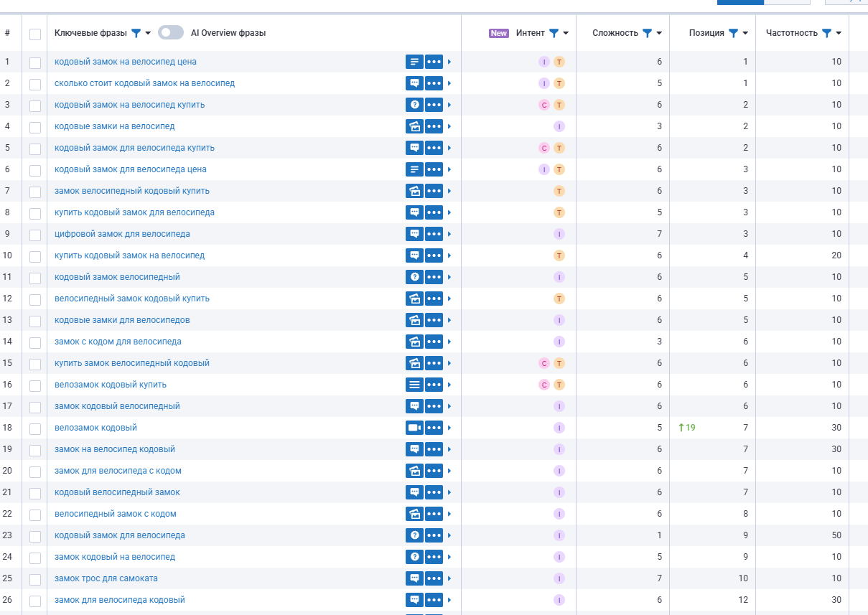The width and height of the screenshot is (868, 615).
Task: Click list icon for 'велозамок кодовый купить'
Action: tap(414, 385)
